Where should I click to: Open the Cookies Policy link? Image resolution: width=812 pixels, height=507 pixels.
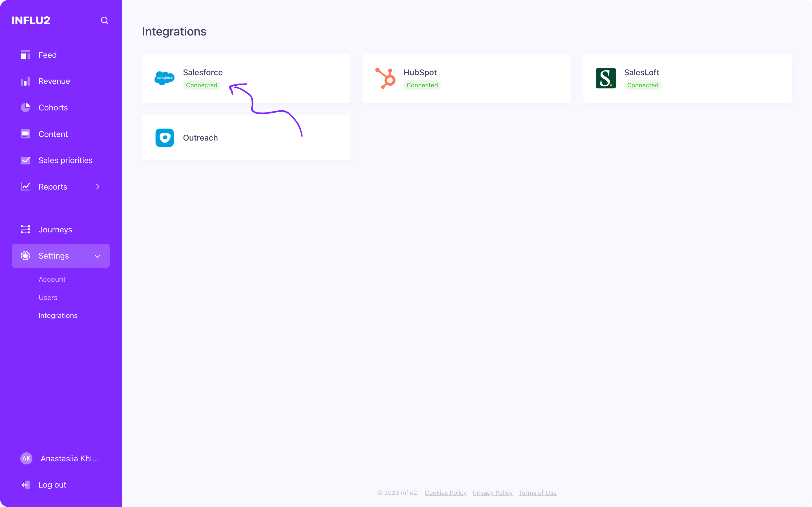coord(445,493)
